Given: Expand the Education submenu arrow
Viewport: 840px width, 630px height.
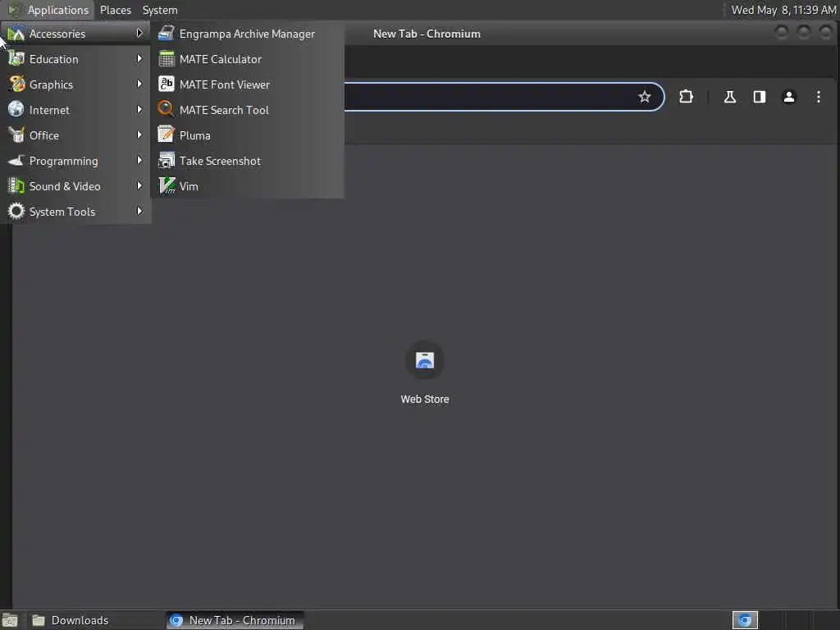Looking at the screenshot, I should 139,58.
